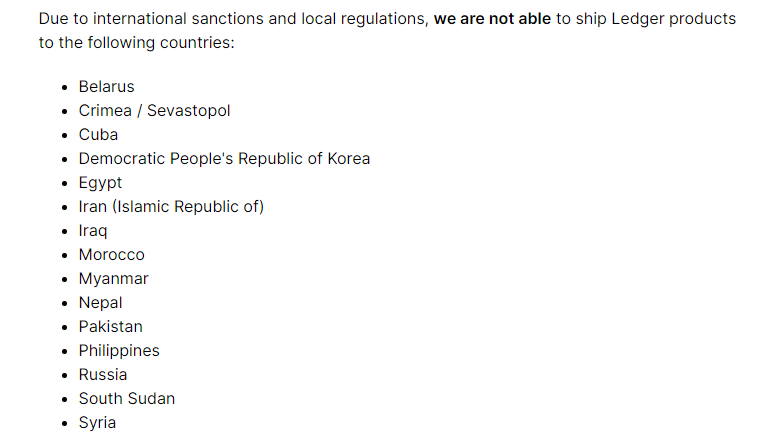Click on Iraq in the country list

tap(93, 231)
